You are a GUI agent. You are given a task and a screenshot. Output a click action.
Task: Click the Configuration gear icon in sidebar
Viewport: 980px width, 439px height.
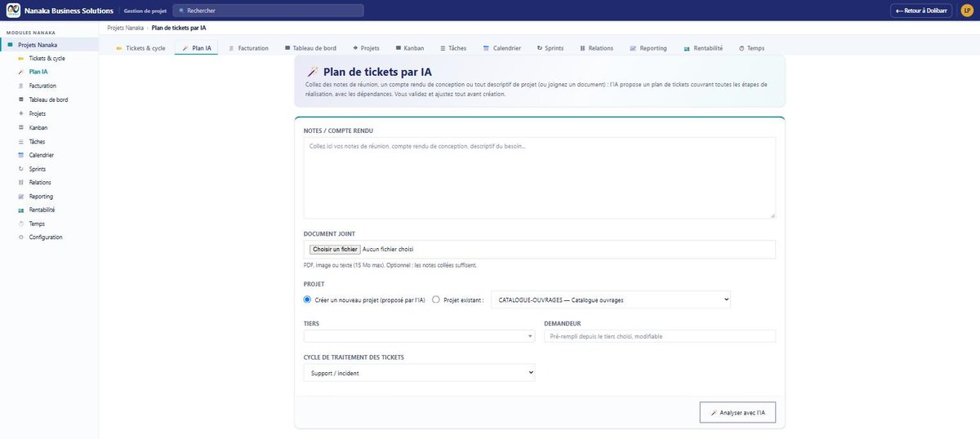tap(21, 237)
